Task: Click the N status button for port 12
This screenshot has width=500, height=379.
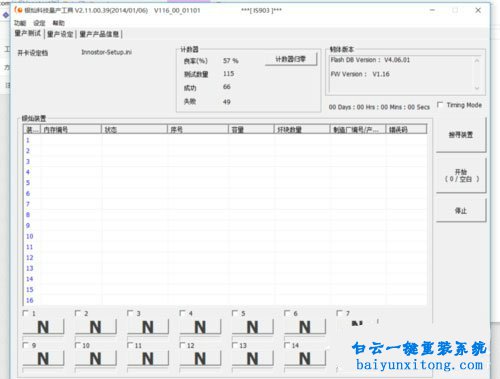Action: click(x=200, y=359)
